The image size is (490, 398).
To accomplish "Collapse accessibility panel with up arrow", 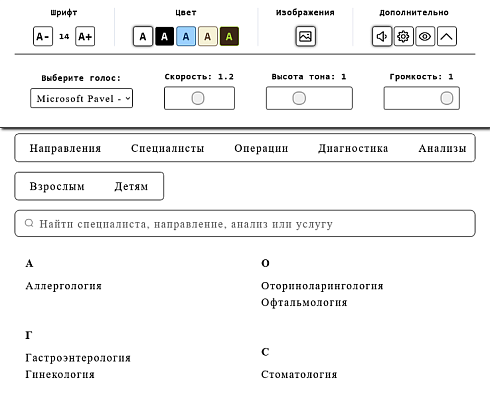I will pyautogui.click(x=447, y=36).
